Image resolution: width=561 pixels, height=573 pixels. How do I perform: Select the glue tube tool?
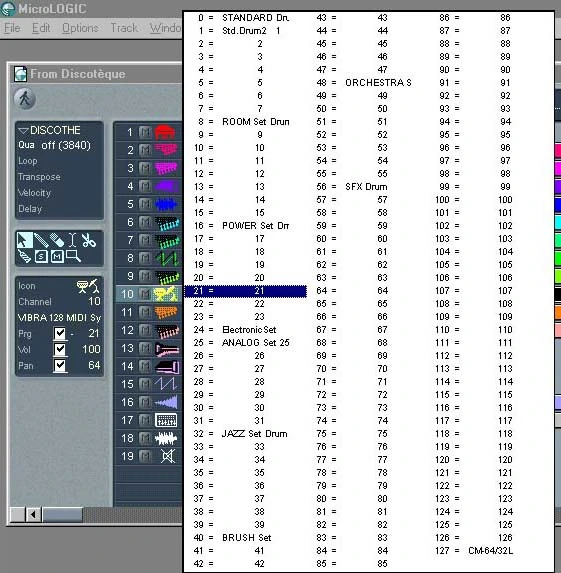pos(25,256)
